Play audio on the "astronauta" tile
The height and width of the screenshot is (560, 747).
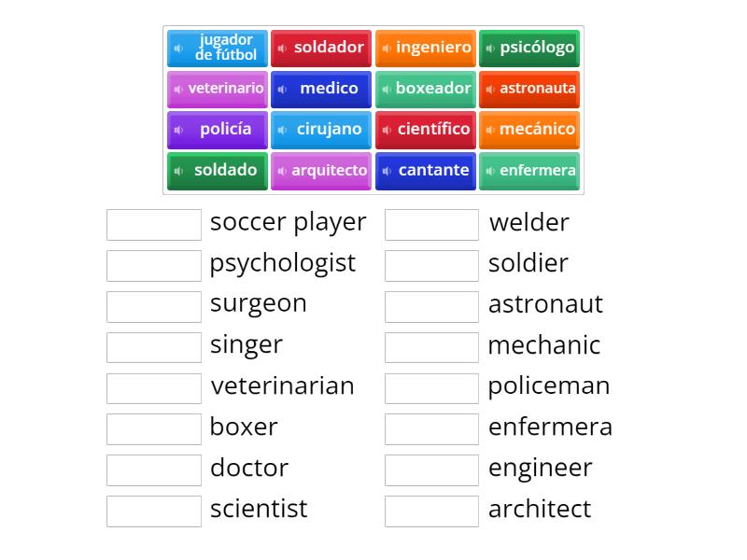(x=489, y=89)
